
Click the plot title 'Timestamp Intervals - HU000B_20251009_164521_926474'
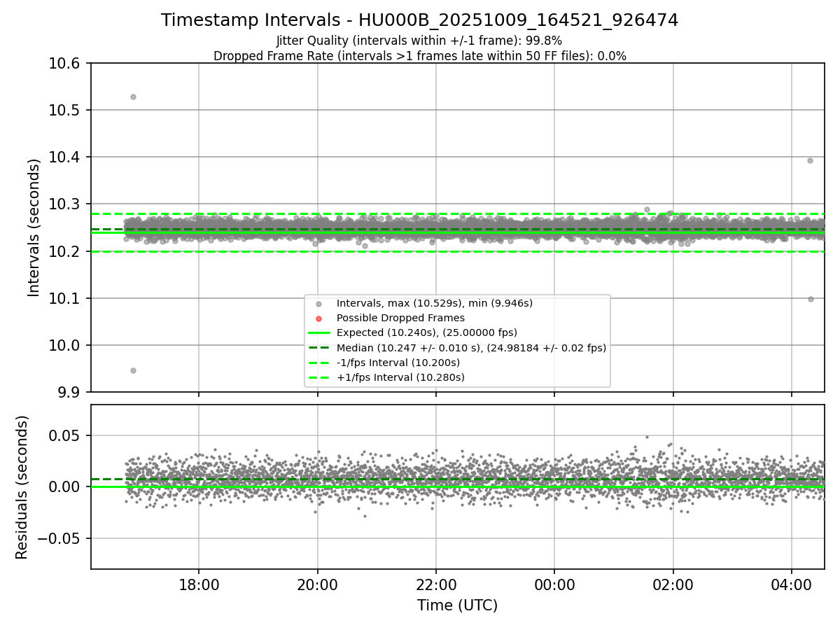pos(419,20)
